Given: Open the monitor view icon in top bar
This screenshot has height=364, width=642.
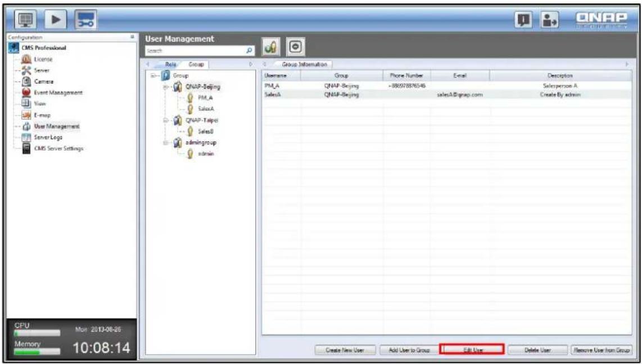Looking at the screenshot, I should point(26,20).
